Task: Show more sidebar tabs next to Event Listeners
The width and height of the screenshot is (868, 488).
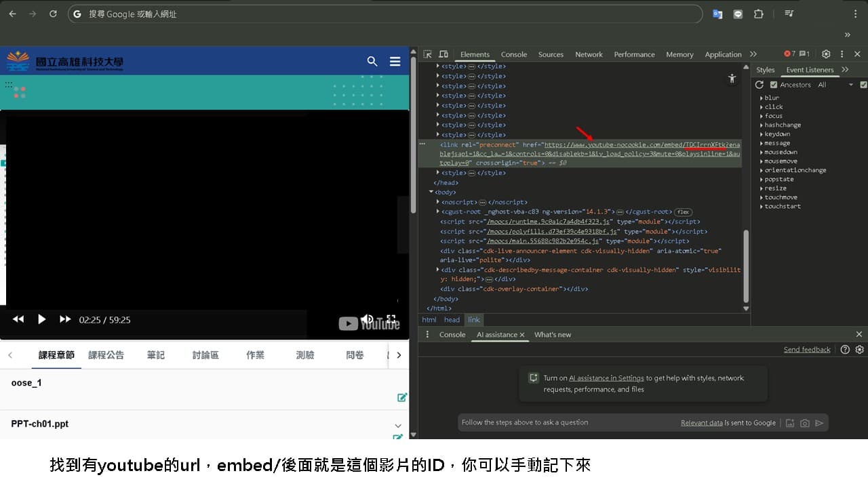Action: (x=845, y=70)
